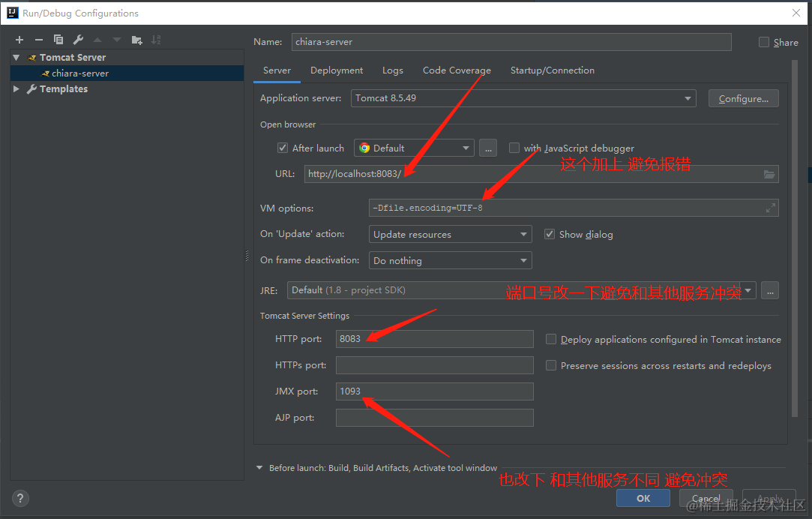Click the HTTP port field
812x519 pixels.
[x=434, y=339]
